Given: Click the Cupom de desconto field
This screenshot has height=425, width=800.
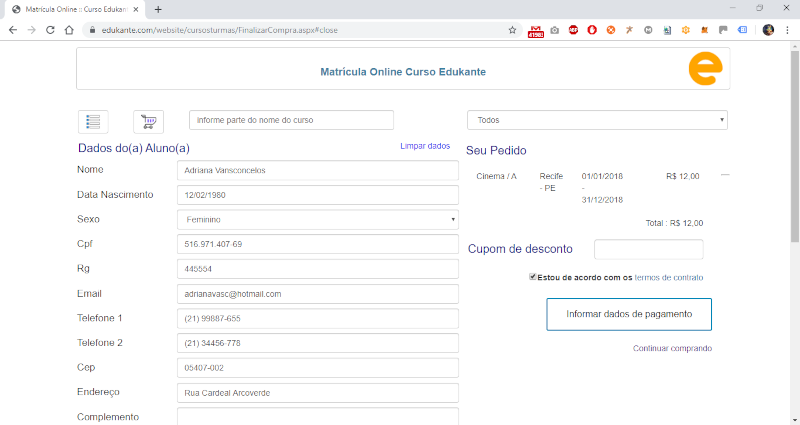Looking at the screenshot, I should click(648, 249).
